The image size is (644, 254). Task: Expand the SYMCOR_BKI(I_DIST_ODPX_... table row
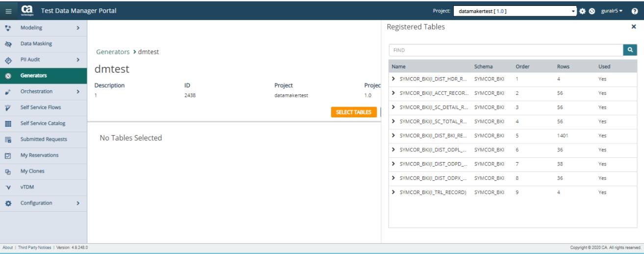(x=393, y=178)
